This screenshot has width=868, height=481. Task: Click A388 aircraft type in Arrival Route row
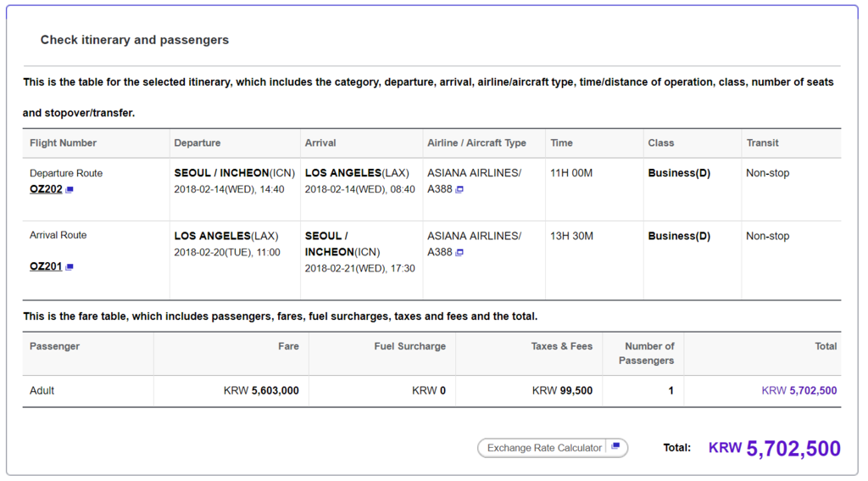coord(439,252)
